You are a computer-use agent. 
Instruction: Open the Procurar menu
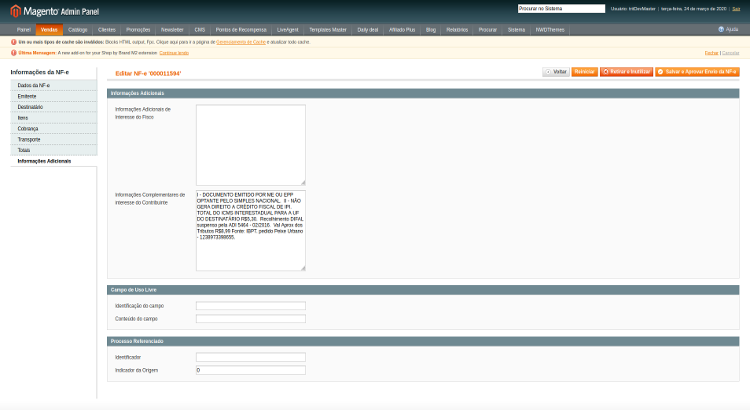pyautogui.click(x=487, y=30)
